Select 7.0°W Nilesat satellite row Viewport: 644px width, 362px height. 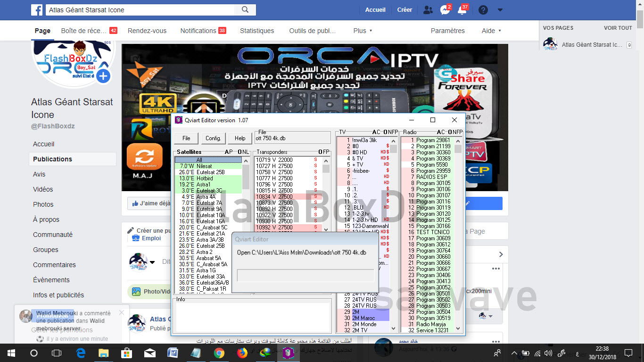coord(208,166)
